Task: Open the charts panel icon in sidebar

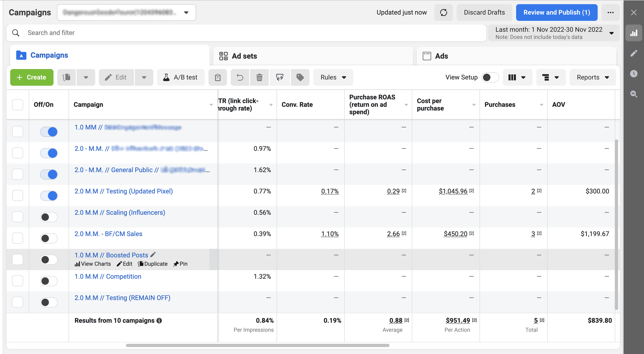Action: tap(634, 33)
